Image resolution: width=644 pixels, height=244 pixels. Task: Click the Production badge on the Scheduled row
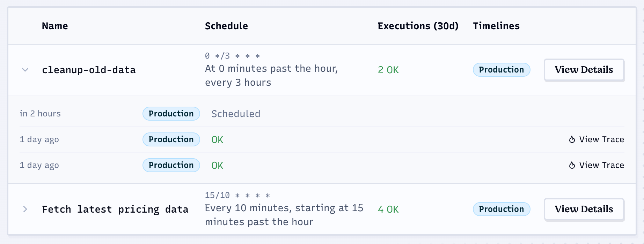pos(171,113)
